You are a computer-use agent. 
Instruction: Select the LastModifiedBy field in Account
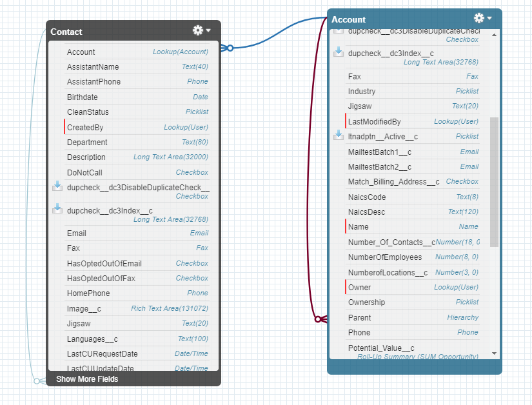(x=413, y=121)
